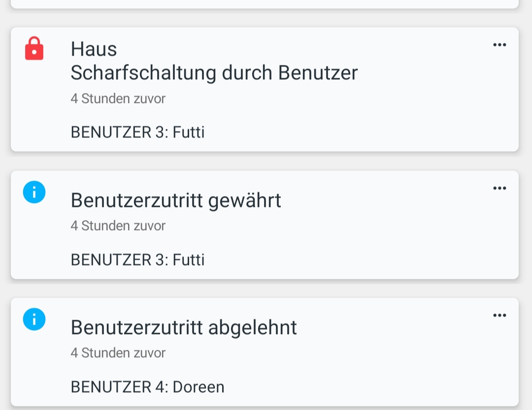
Task: Open the Benutzerzutritt abgelehnt event title
Action: tap(184, 327)
